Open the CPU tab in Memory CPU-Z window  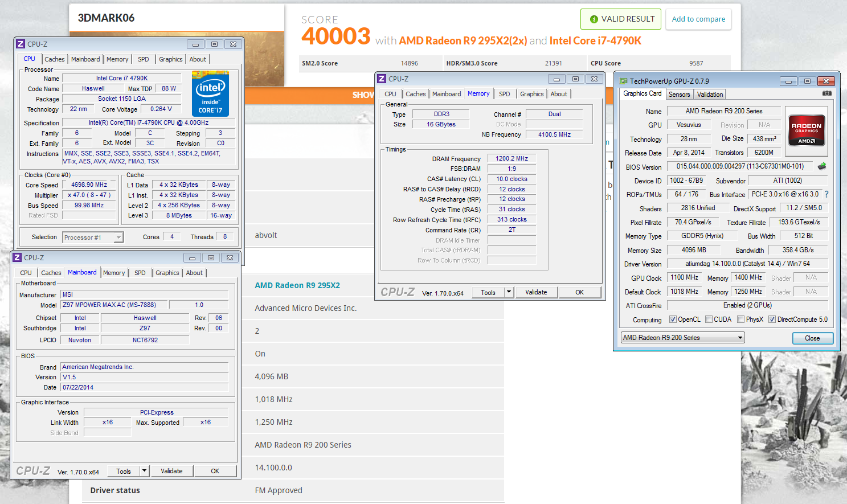point(390,94)
